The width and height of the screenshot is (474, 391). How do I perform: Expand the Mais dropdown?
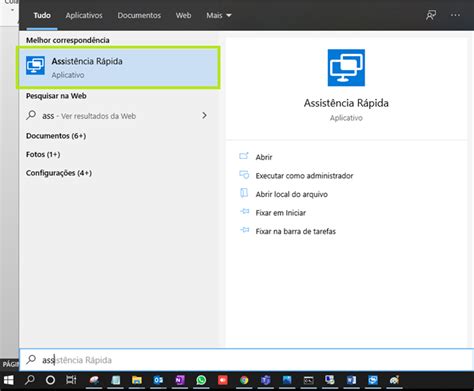[x=219, y=15]
